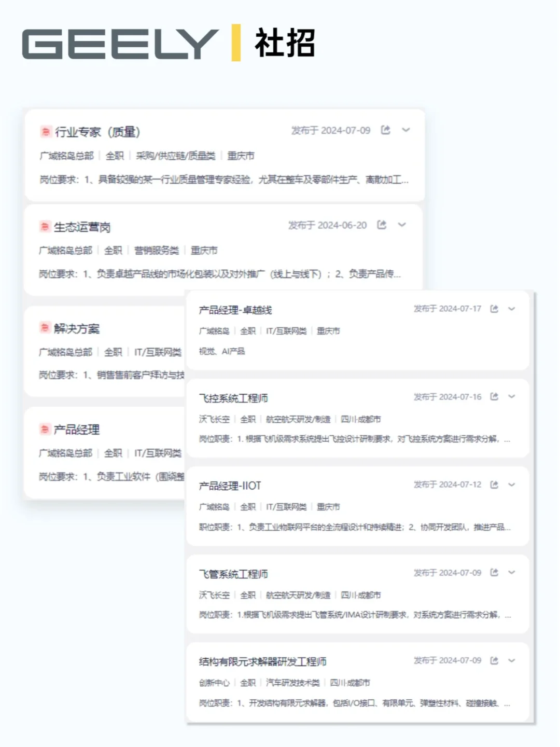The image size is (560, 747).
Task: Open the 行业专家（质量）job title
Action: click(97, 132)
